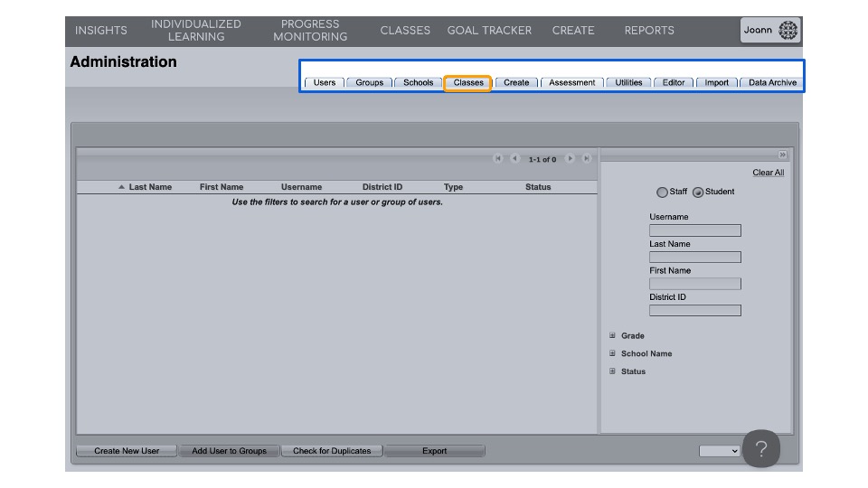This screenshot has height=488, width=868.
Task: Open CLASSES in the top navigation
Action: (x=405, y=31)
